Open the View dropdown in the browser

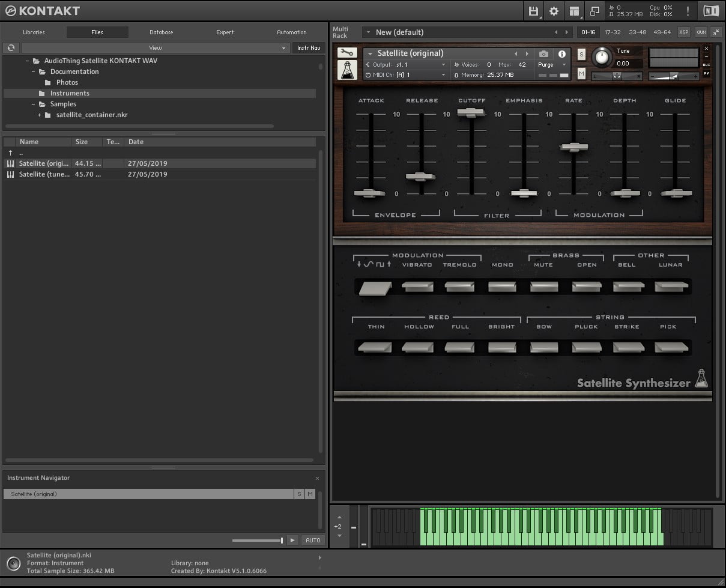click(156, 47)
